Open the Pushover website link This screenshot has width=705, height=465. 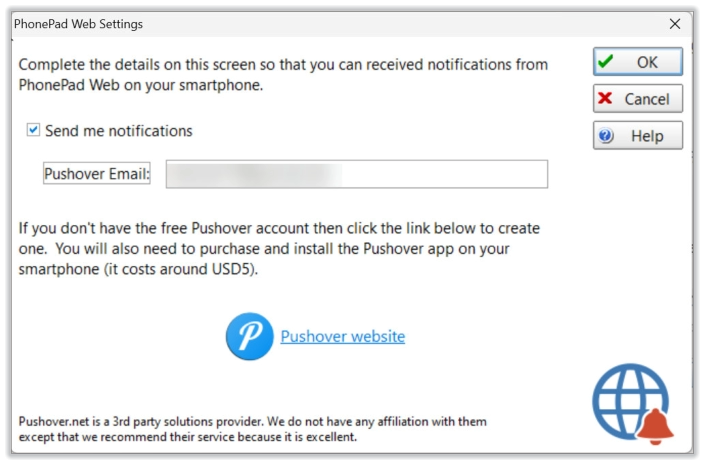[x=343, y=336]
